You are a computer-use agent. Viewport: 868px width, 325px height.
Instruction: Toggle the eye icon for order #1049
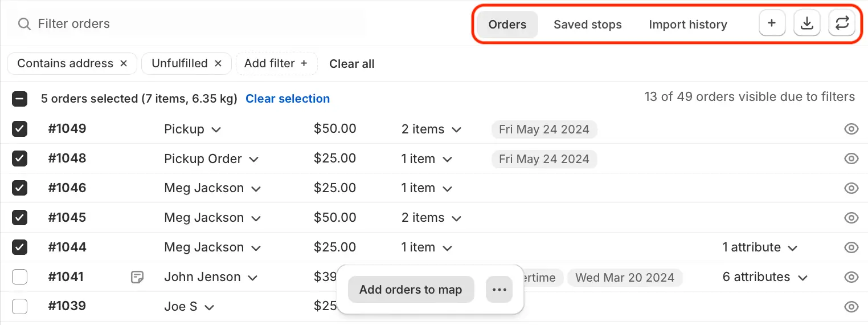tap(851, 129)
